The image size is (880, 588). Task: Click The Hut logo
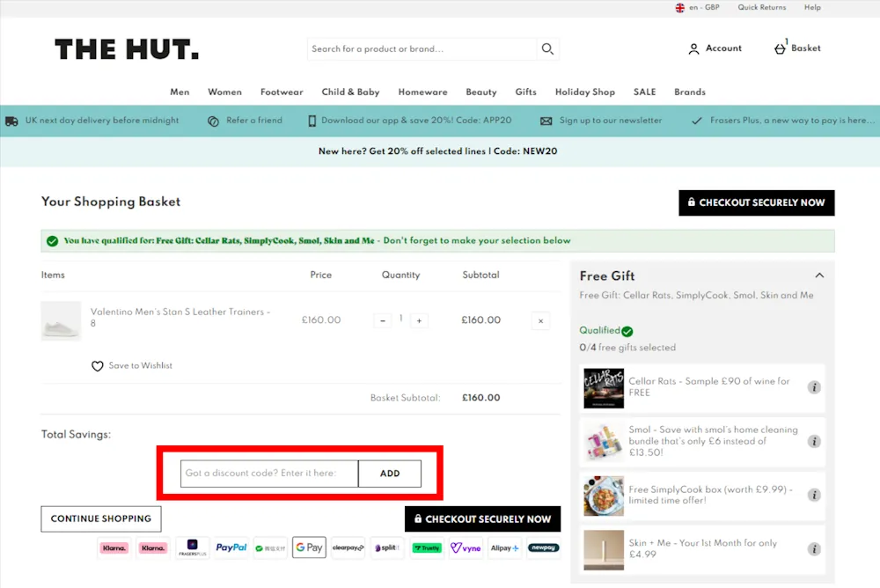[127, 49]
